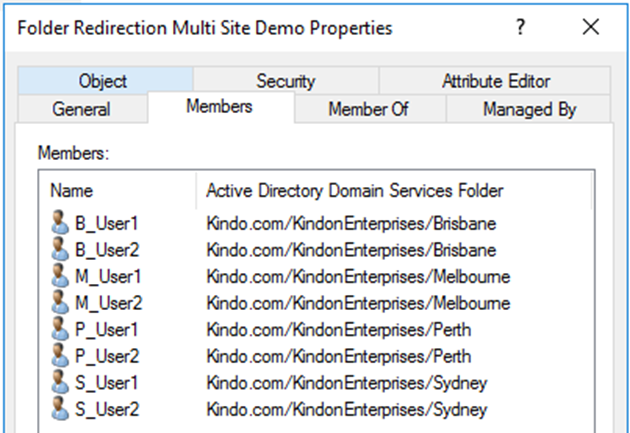
Task: Switch to the Object tab
Action: 105,81
